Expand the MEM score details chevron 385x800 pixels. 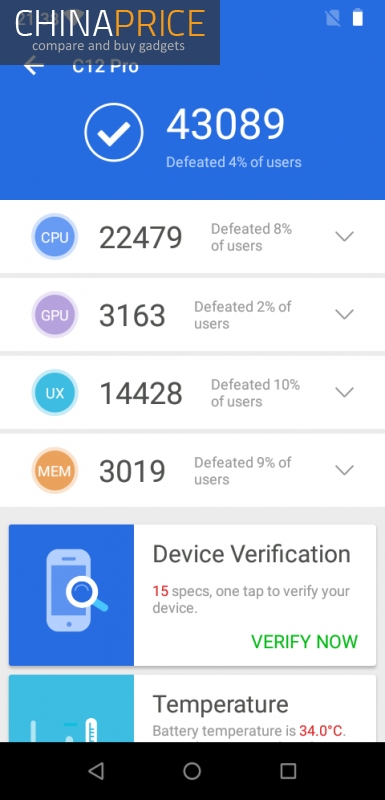coord(344,470)
